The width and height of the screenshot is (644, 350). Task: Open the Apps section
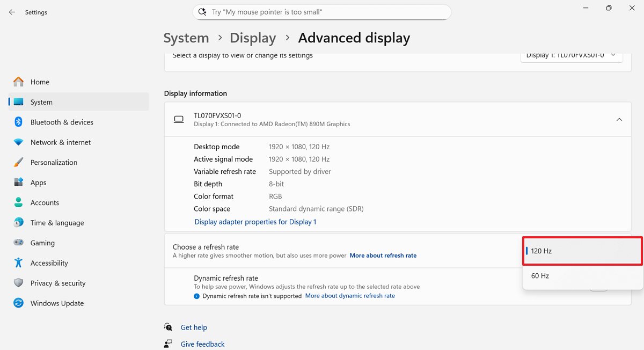tap(38, 182)
